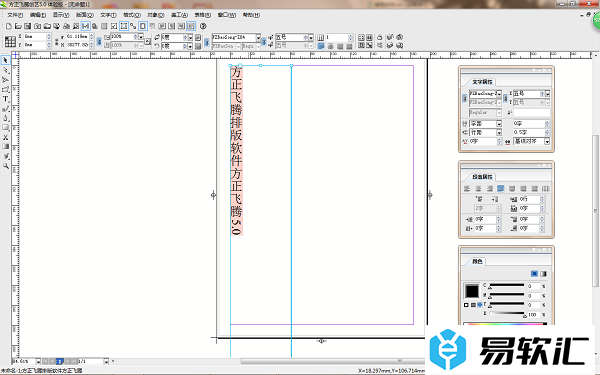
Task: Click the black fill color swatch
Action: coord(472,291)
